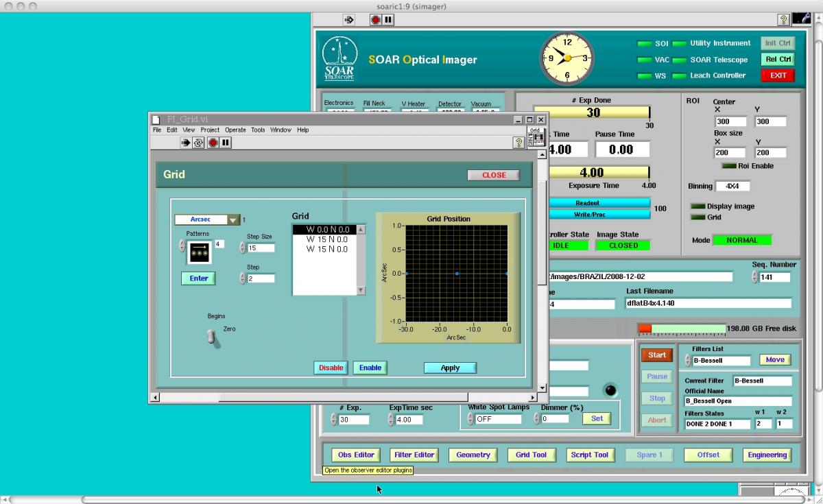Click the Enable button in Grid panel
The width and height of the screenshot is (823, 504).
point(370,368)
